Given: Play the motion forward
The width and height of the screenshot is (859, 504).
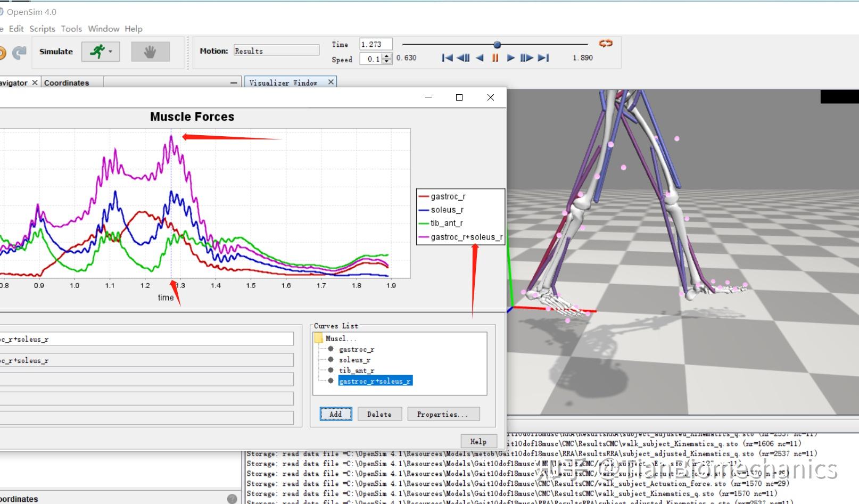Looking at the screenshot, I should [x=511, y=58].
